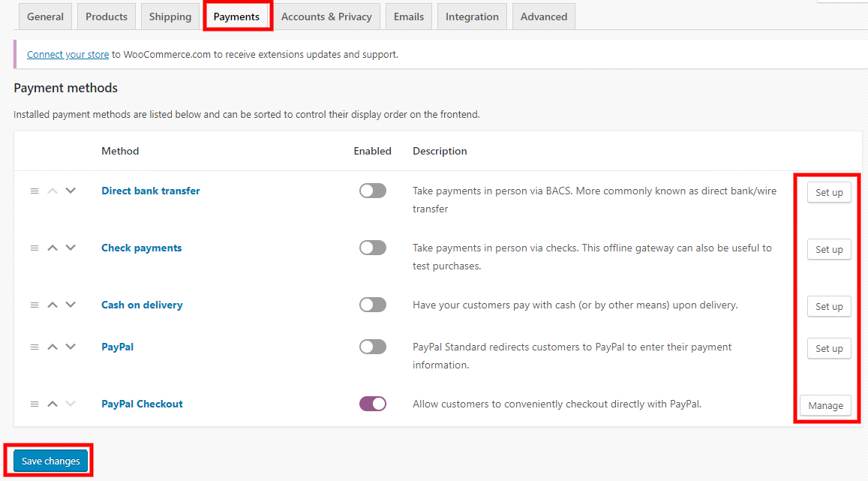Screen dimensions: 868x481
Task: Move Direct bank transfer down with arrow
Action: [71, 191]
